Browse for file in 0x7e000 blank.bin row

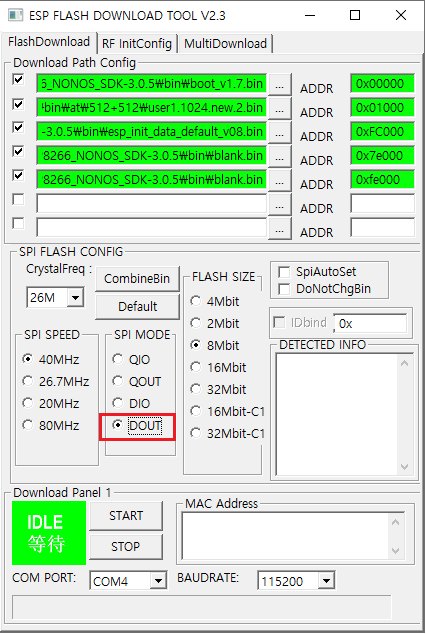280,156
